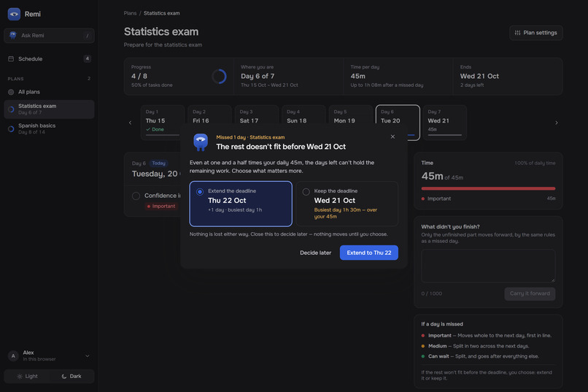Click the Schedule count badge 4
This screenshot has height=392, width=588.
coord(87,58)
